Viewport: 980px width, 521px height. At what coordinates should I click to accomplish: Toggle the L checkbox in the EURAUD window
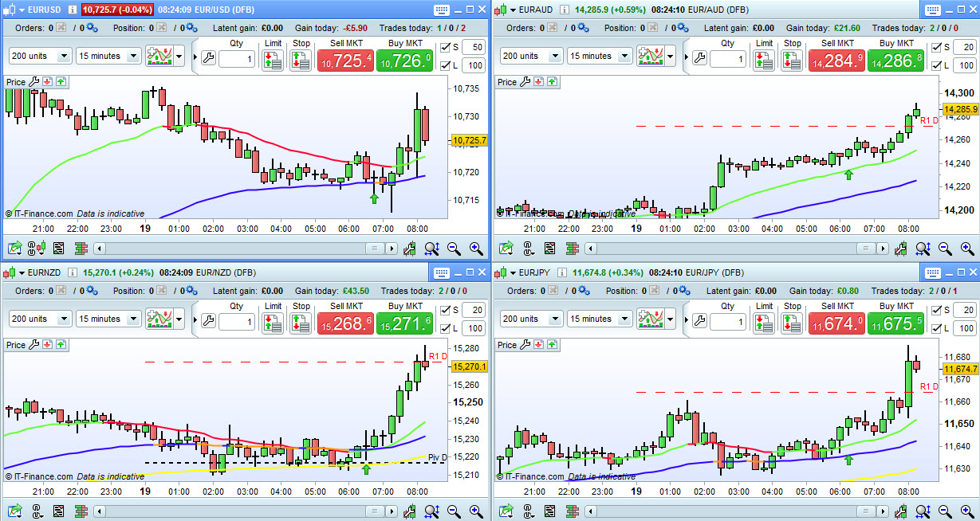tap(936, 66)
